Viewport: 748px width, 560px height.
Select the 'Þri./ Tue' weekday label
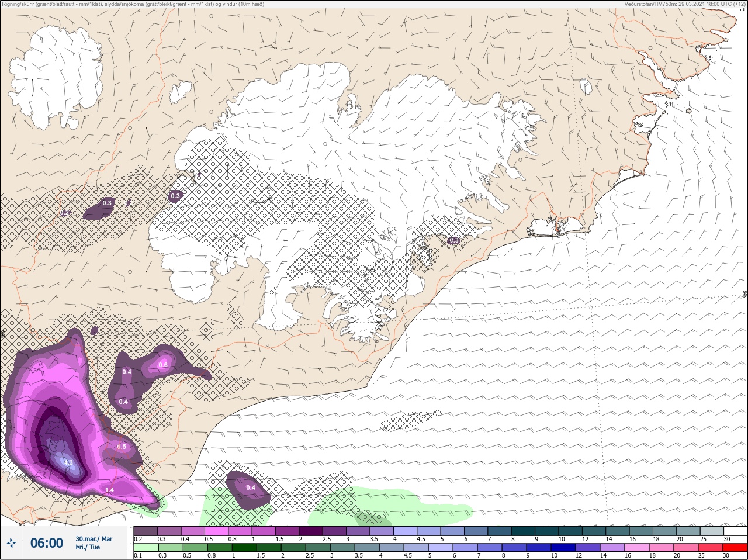click(x=88, y=548)
